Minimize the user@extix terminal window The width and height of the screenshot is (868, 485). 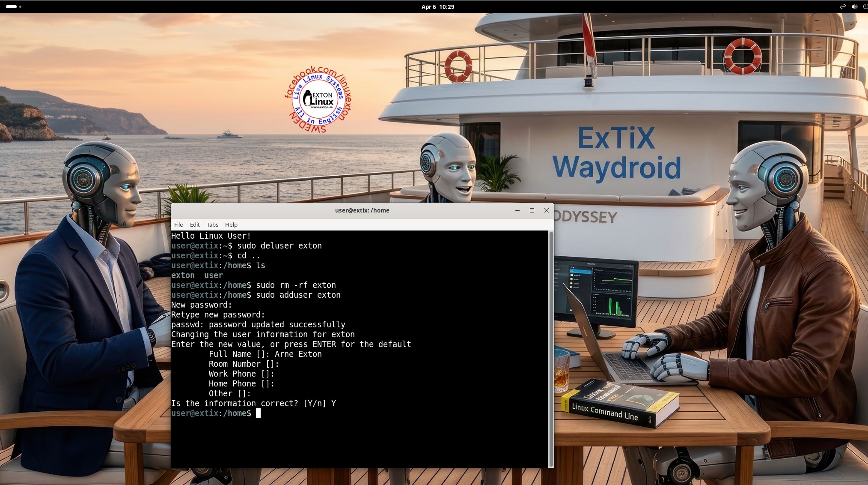tap(517, 210)
